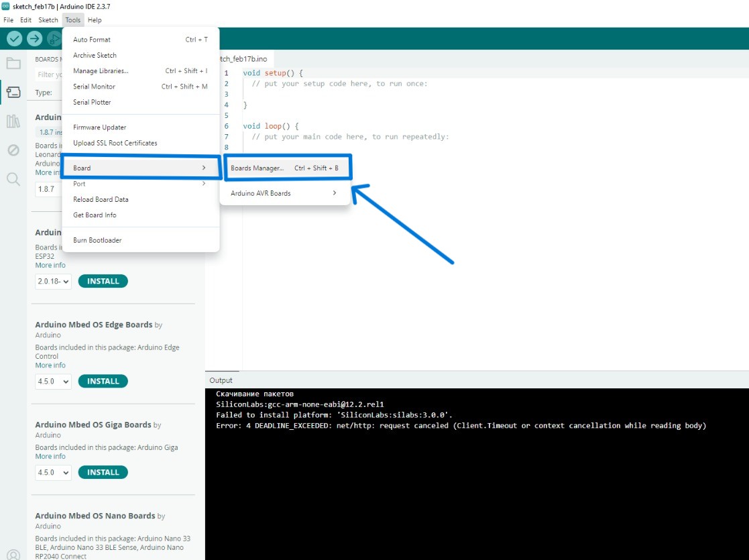749x560 pixels.
Task: Choose Archive Sketch menu entry
Action: click(x=140, y=56)
